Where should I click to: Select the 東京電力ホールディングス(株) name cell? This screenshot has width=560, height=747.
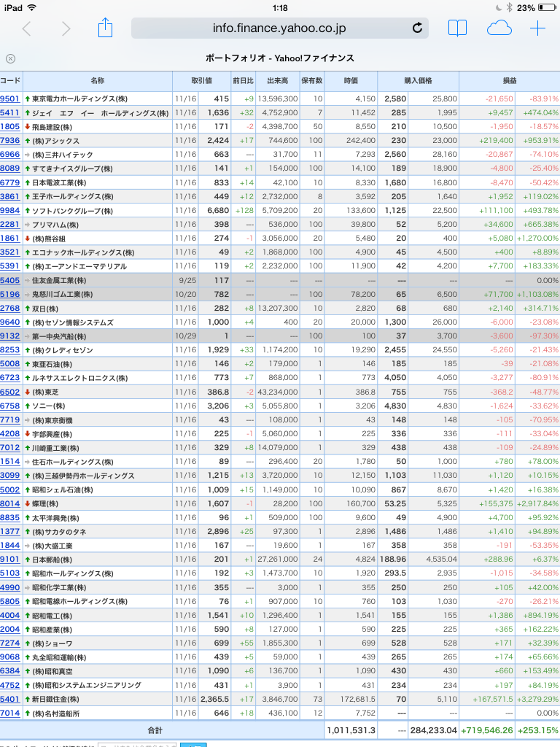(x=98, y=98)
